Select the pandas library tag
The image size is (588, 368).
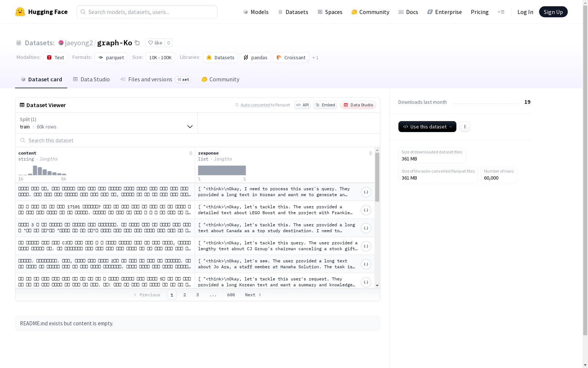[x=255, y=57]
